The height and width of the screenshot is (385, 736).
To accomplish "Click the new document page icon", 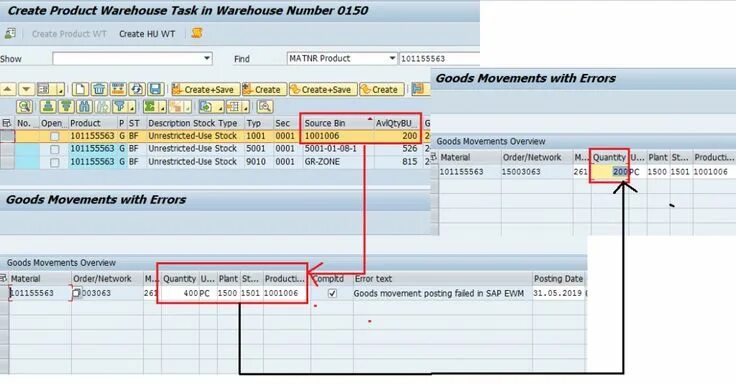I will pyautogui.click(x=80, y=89).
